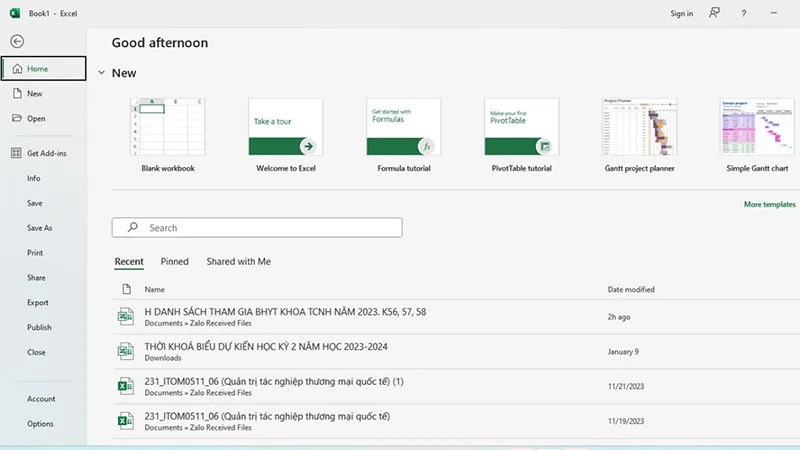
Task: Click the back arrow circle icon
Action: point(17,41)
